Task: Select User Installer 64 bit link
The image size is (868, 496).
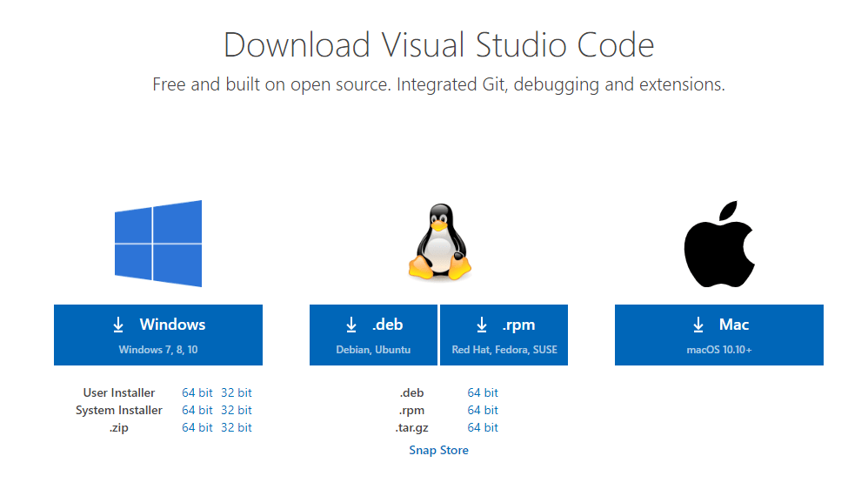Action: 197,392
